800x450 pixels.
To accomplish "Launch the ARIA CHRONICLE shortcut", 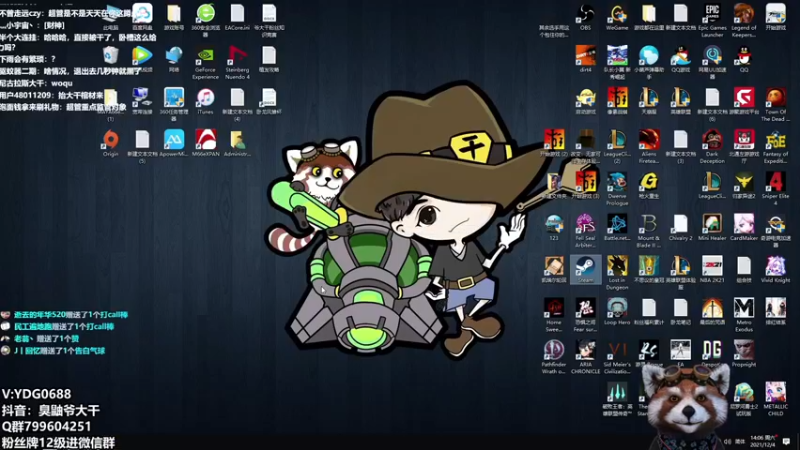I will tap(585, 357).
